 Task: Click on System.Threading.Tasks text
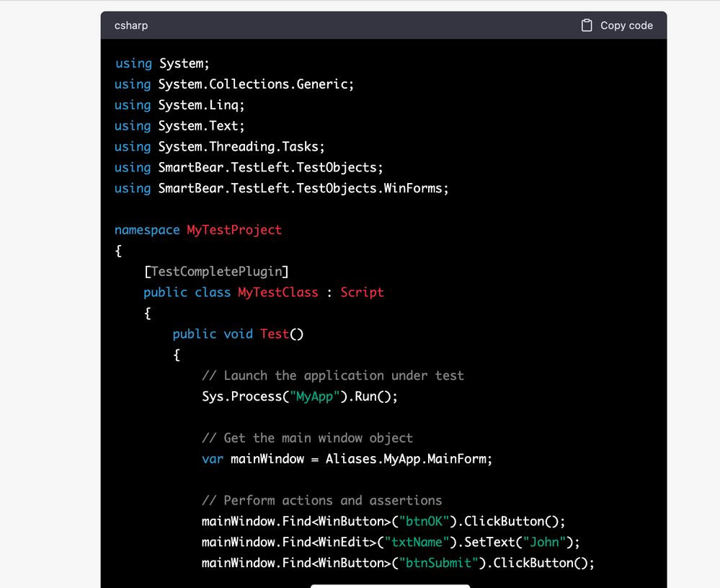coord(240,147)
